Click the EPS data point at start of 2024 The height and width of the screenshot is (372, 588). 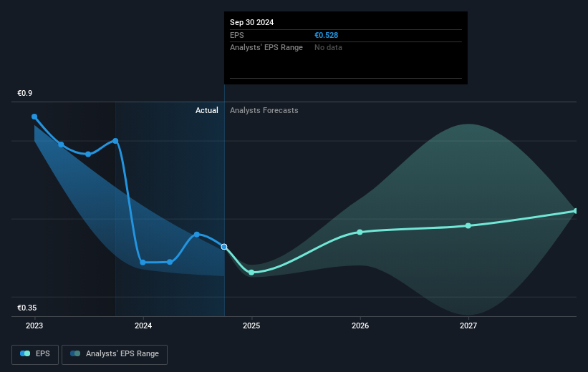pyautogui.click(x=143, y=263)
